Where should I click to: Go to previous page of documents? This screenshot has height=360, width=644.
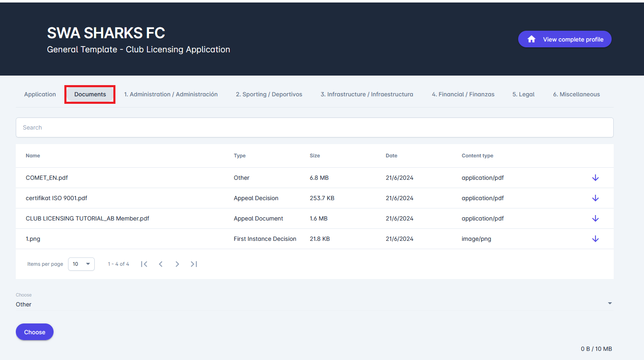click(161, 264)
